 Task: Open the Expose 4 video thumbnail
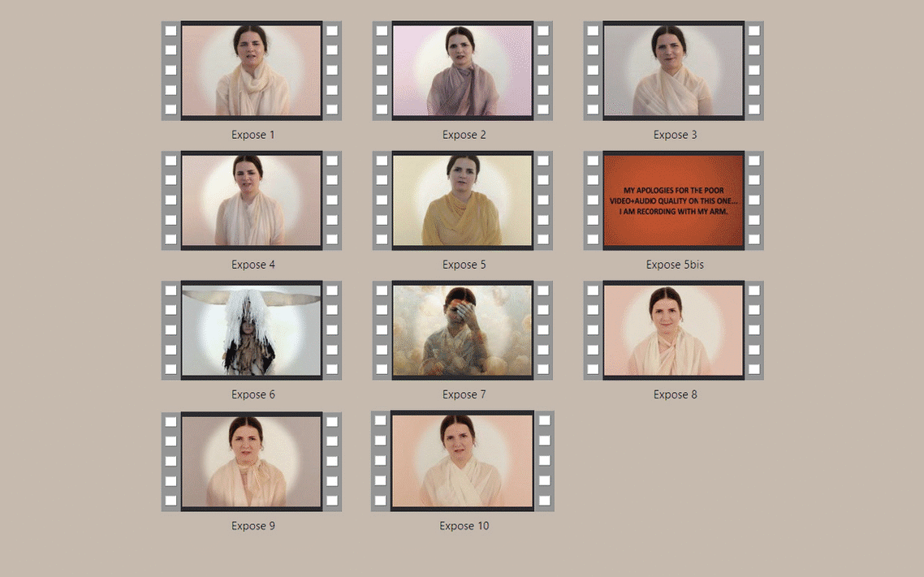point(252,200)
